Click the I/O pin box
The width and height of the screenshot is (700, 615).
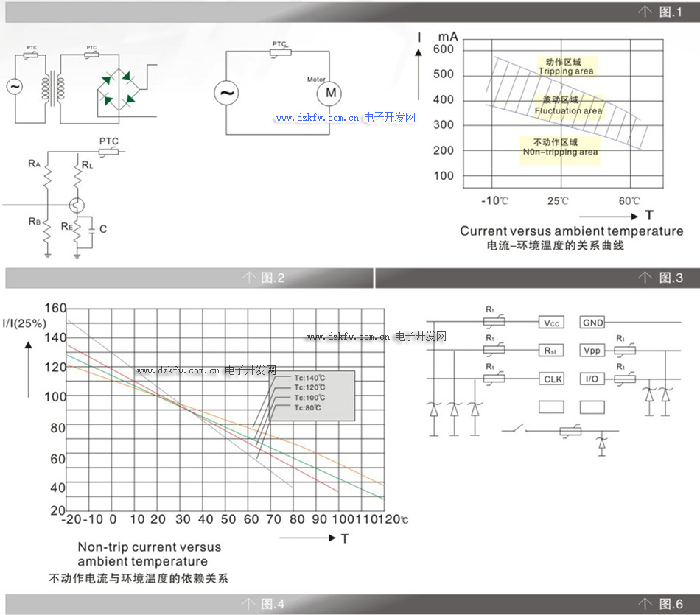coord(592,379)
